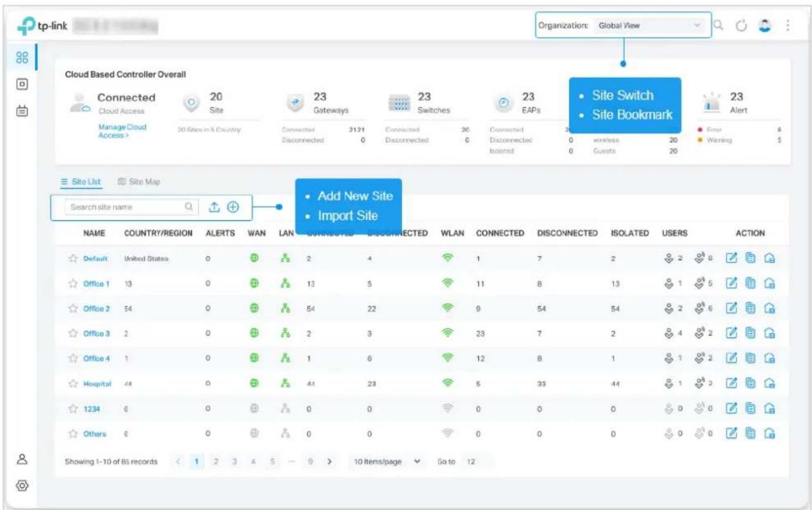
Task: Open the Hospital site link
Action: pos(97,384)
